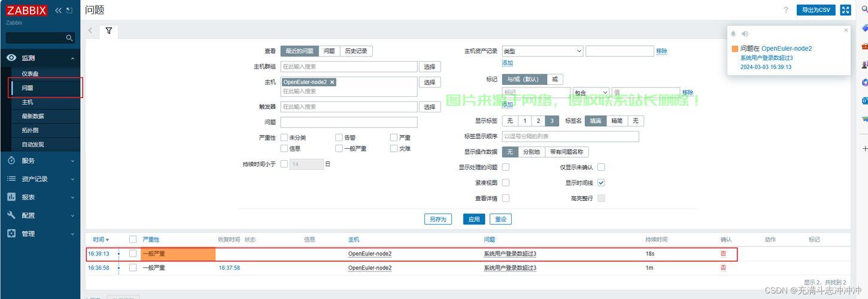Tick the 一般严重 severity filter checkbox
The width and height of the screenshot is (868, 299).
point(339,148)
